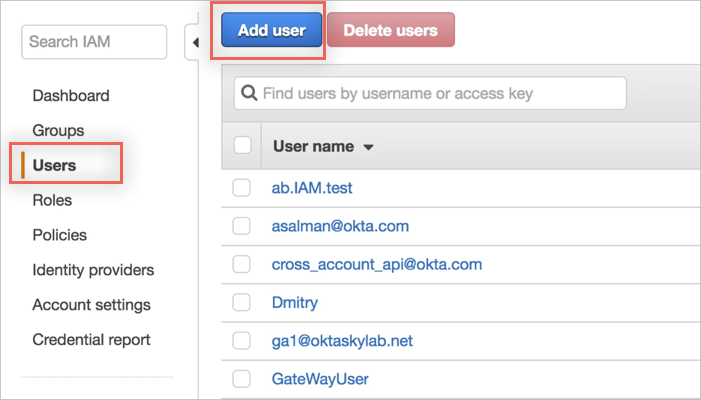Select the GateWayUser row checkbox
Screen dimensions: 701x400
coord(241,379)
